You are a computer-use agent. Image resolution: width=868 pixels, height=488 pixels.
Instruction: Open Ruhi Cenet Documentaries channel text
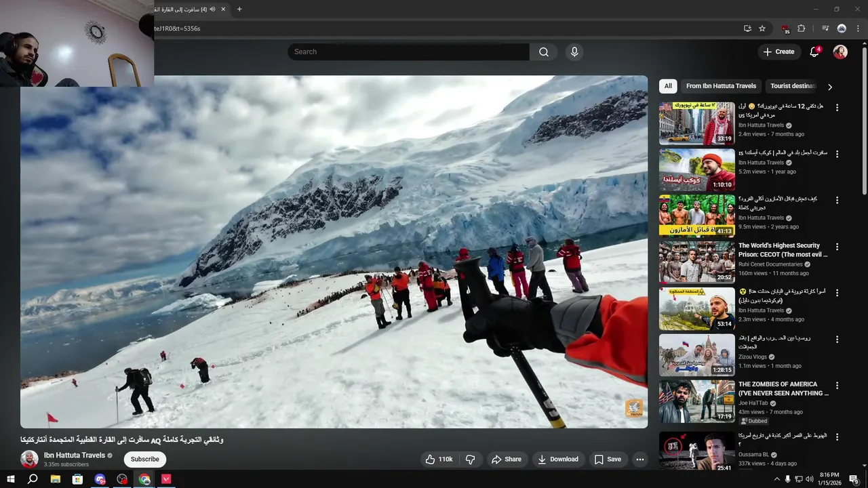coord(770,264)
